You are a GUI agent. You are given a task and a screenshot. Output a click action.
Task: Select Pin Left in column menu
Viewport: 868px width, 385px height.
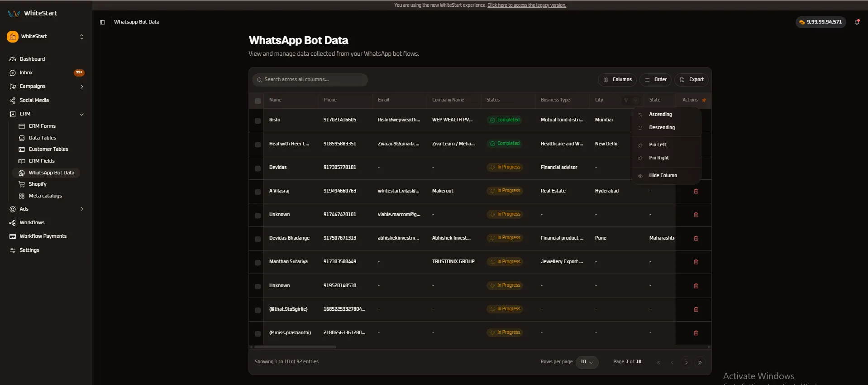click(x=666, y=144)
